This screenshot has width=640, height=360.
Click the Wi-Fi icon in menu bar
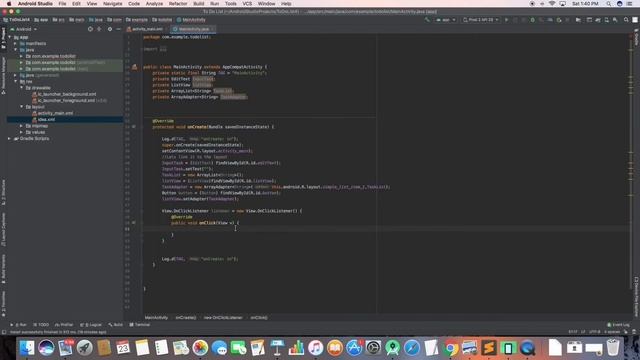pyautogui.click(x=552, y=4)
